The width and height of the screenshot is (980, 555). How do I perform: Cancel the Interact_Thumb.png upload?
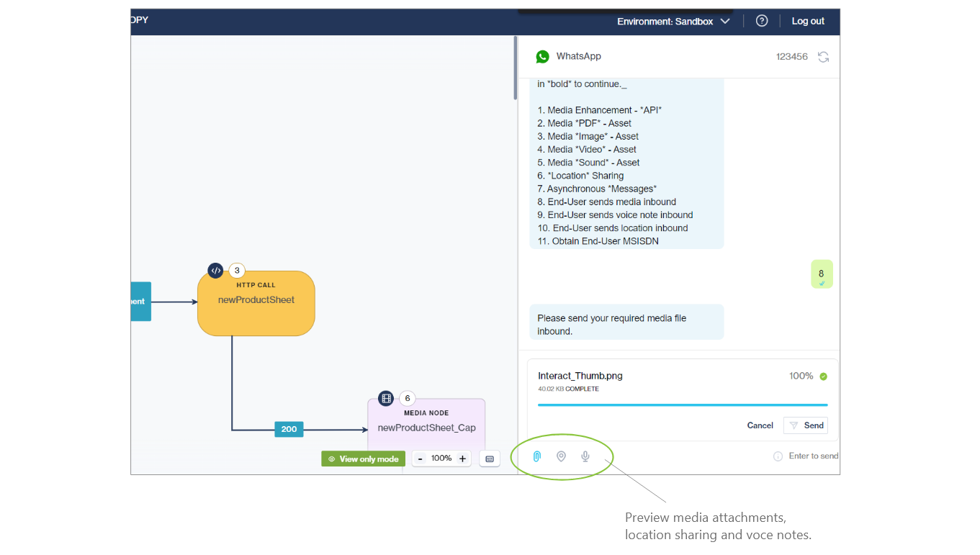point(760,425)
